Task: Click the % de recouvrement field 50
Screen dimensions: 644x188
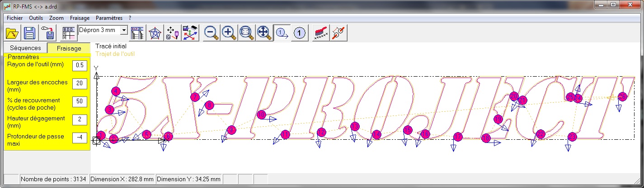Action: coord(80,101)
